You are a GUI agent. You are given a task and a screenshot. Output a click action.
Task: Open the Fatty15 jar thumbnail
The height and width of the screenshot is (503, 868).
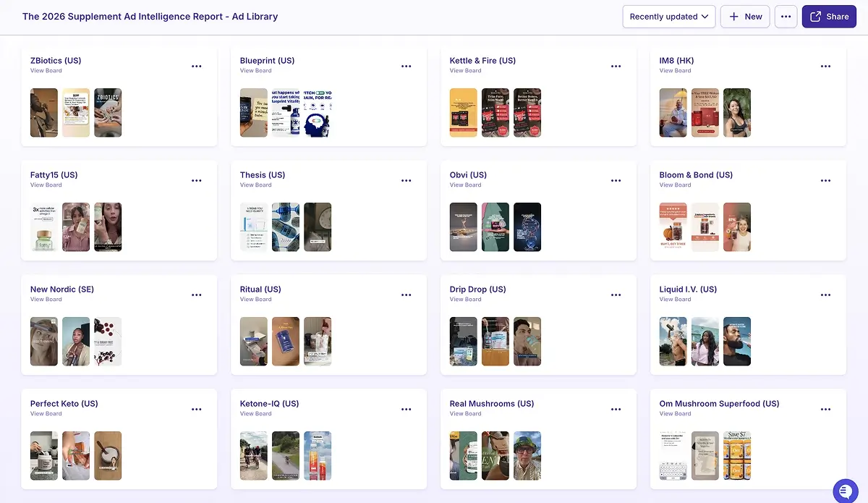44,227
